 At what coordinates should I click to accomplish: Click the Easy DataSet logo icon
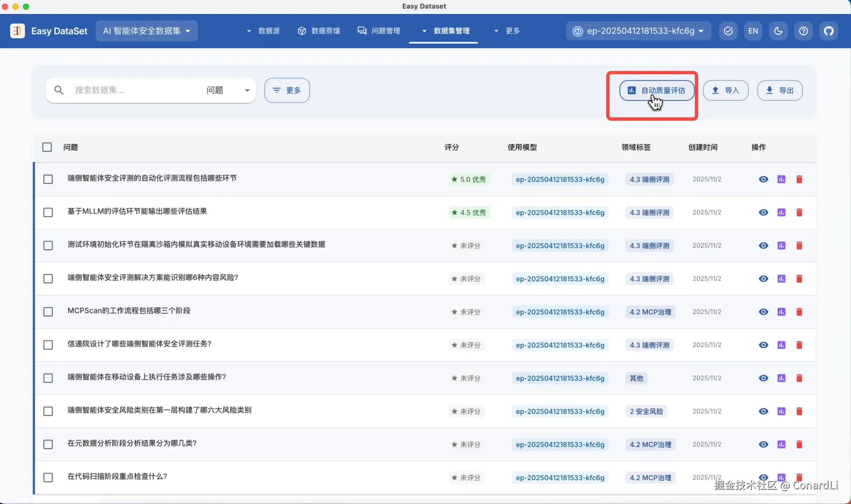(x=17, y=31)
